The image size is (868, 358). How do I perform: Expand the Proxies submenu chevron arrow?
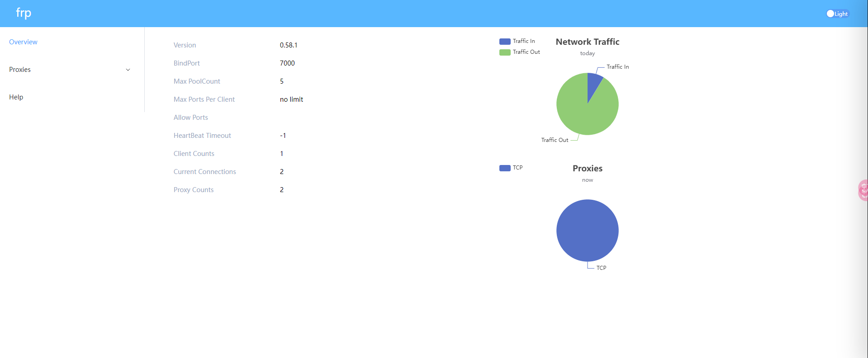[128, 70]
